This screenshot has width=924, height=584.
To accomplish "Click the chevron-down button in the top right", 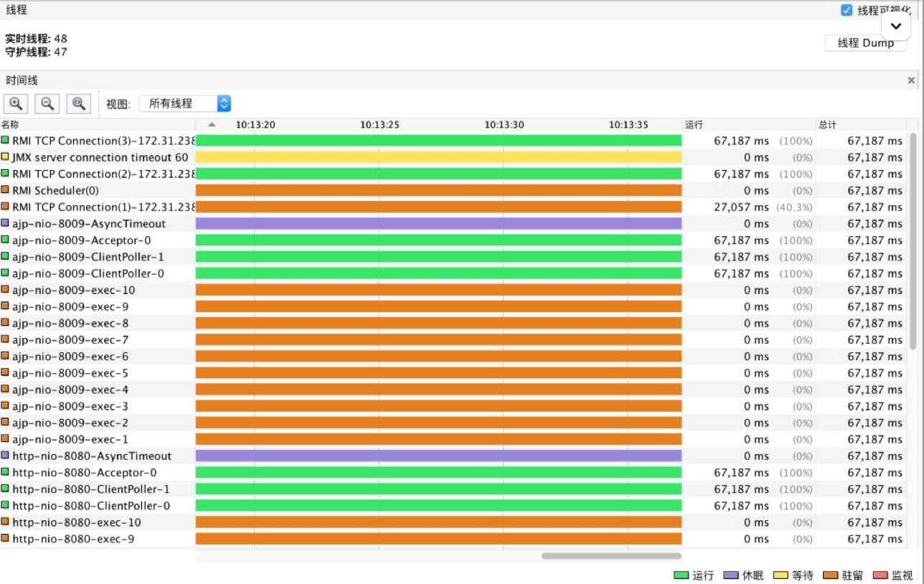I will [x=895, y=26].
